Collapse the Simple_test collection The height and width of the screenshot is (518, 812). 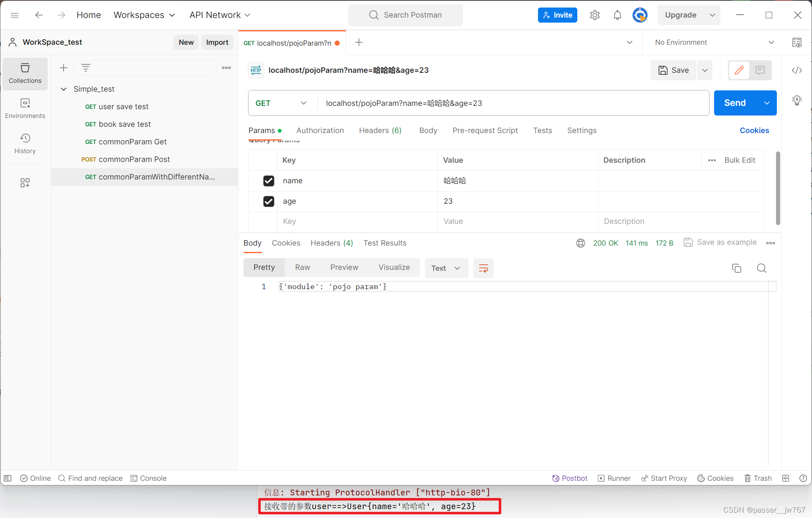[64, 89]
